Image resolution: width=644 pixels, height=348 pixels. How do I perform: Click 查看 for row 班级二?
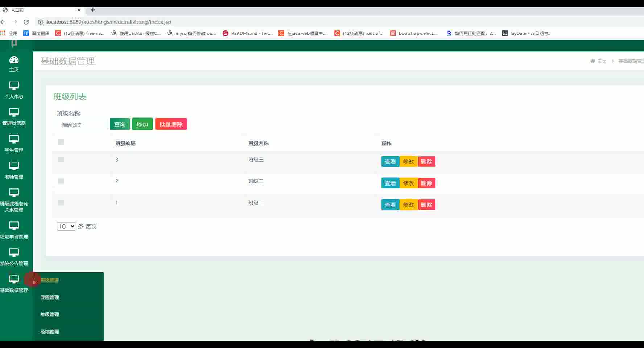tap(390, 183)
